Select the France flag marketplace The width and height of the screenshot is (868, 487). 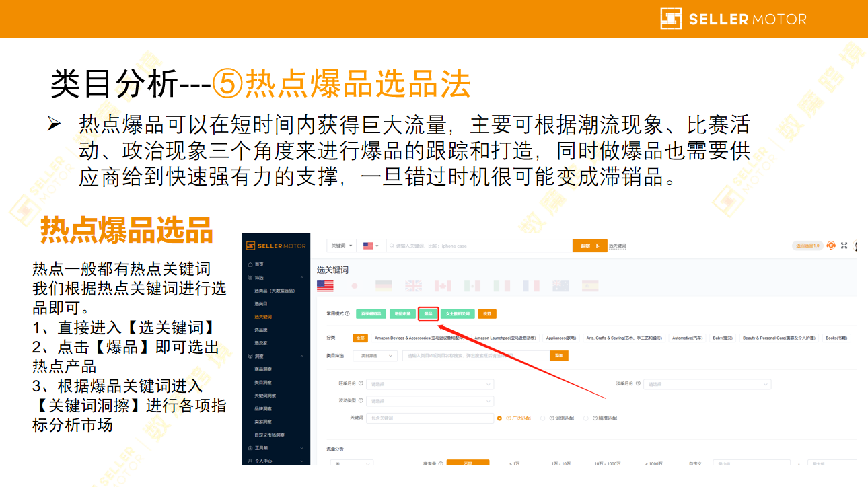coord(531,286)
